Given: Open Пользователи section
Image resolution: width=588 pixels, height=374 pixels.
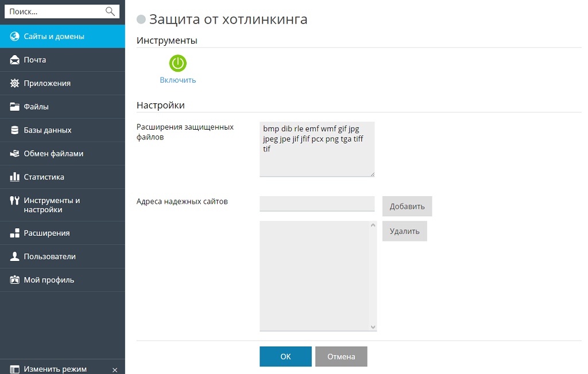Looking at the screenshot, I should (62, 256).
